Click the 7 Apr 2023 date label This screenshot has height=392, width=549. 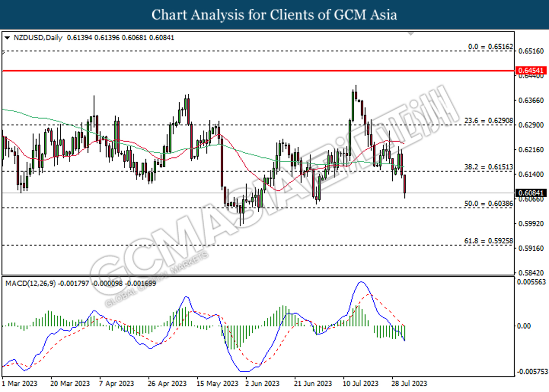pyautogui.click(x=116, y=383)
